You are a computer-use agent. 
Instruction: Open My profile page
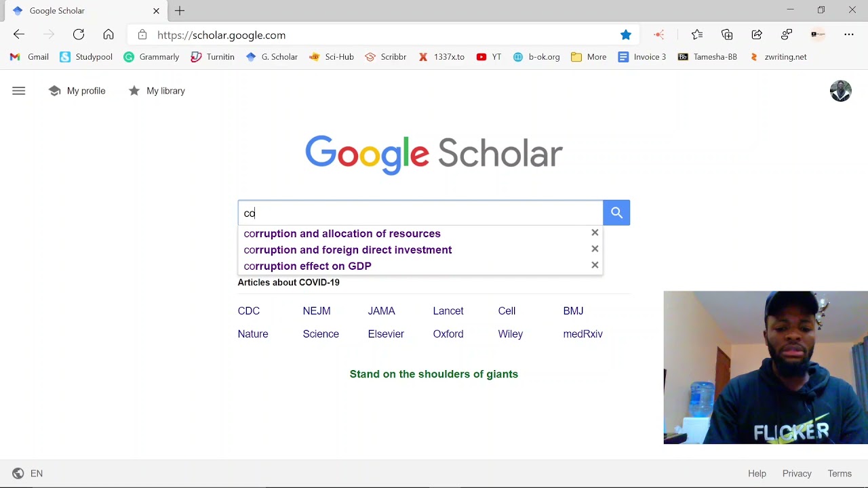(x=77, y=91)
